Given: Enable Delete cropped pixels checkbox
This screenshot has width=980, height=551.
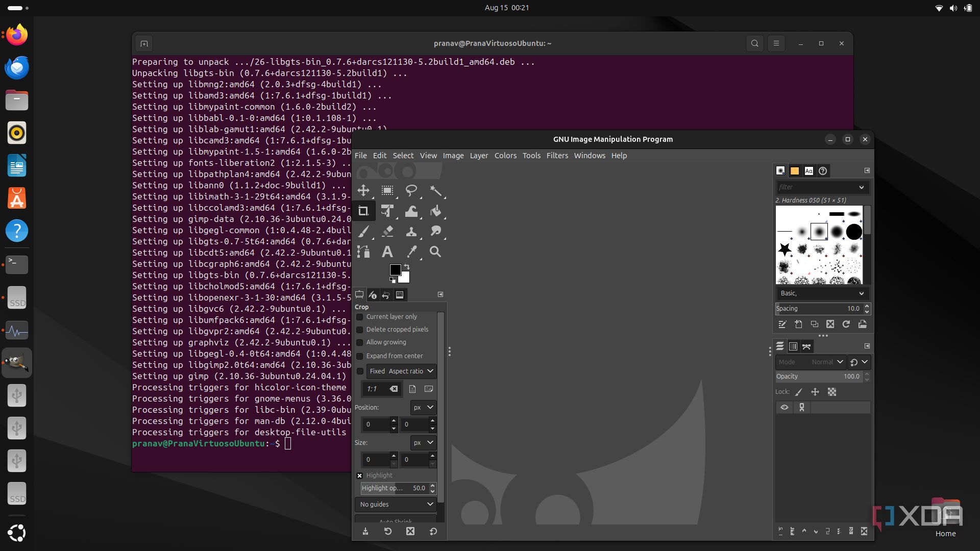Looking at the screenshot, I should tap(359, 330).
